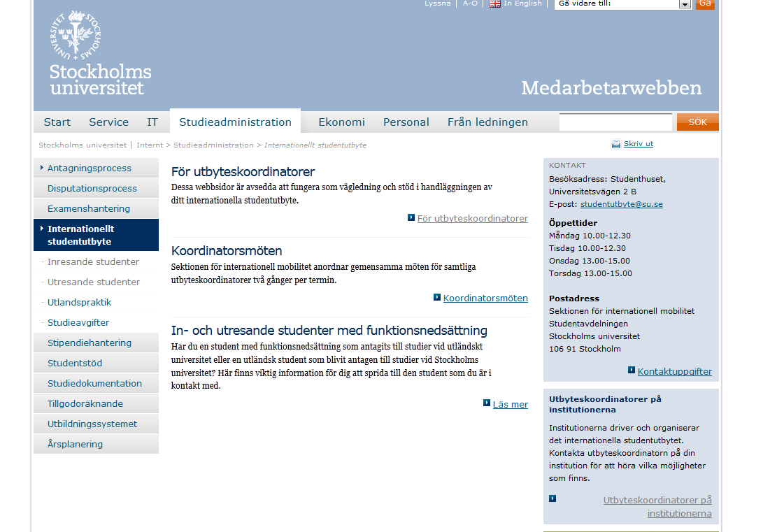
Task: Select Internationellt studentutbyte sidebar item
Action: [x=96, y=236]
